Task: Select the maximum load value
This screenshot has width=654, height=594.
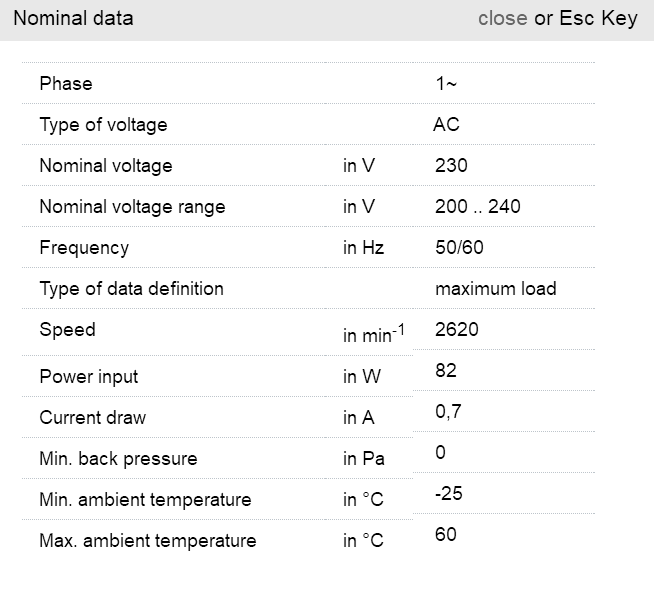Action: 495,289
